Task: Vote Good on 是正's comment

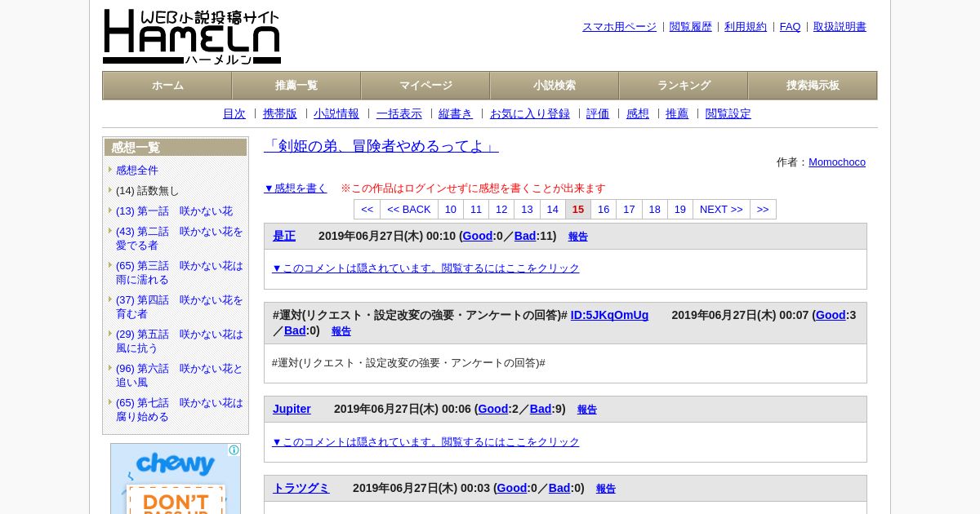Action: pos(478,236)
